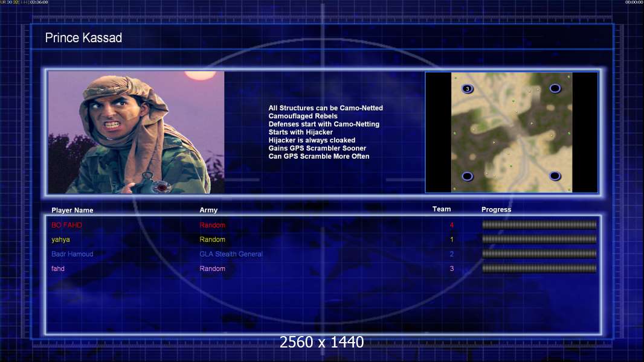Click the bottom-left start position marker on minimap
Viewport: 644px width, 362px height.
(468, 176)
